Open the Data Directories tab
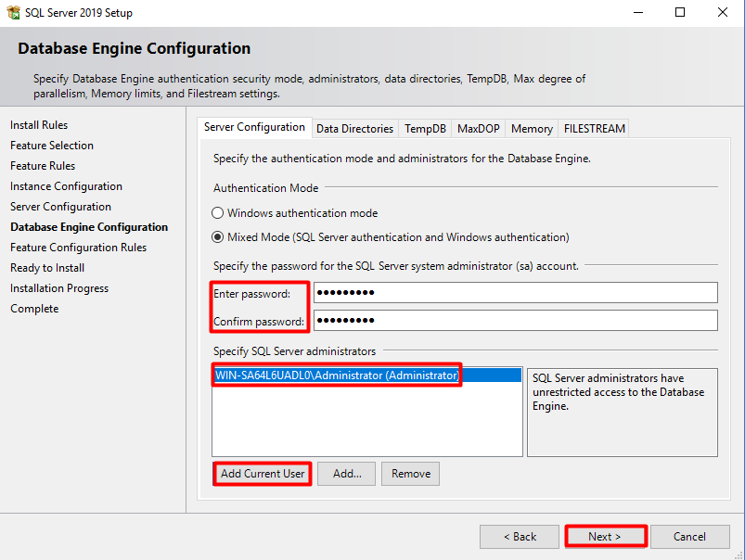Screen dimensions: 745x560 [x=354, y=129]
